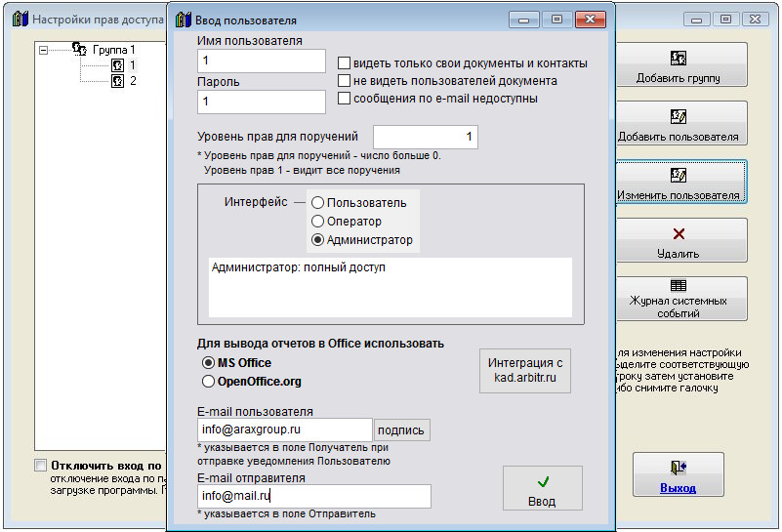Select user 2 icon in tree
Image resolution: width=782 pixels, height=532 pixels.
pyautogui.click(x=117, y=81)
